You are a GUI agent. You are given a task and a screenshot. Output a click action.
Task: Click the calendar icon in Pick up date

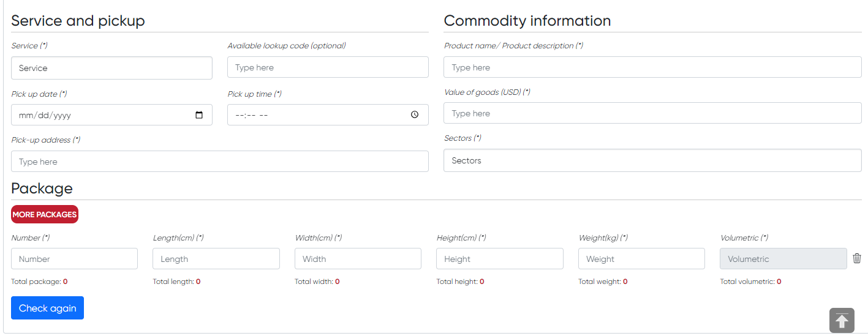tap(199, 115)
